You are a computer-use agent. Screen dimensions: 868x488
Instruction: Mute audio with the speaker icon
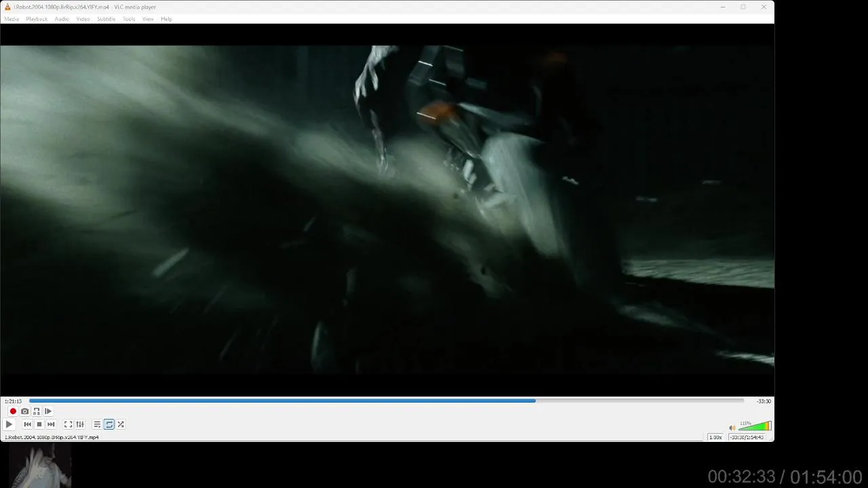pos(732,428)
